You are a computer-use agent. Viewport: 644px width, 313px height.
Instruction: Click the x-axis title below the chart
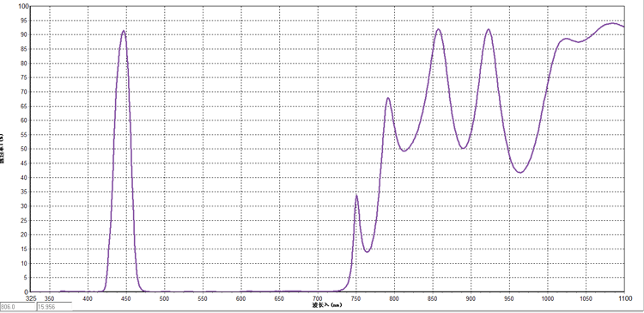pos(326,305)
